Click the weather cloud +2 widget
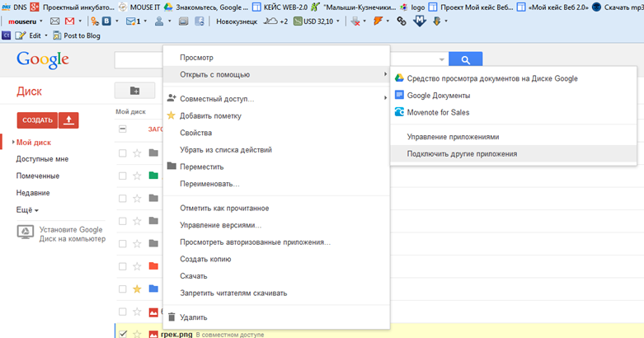Viewport: 644px width, 338px height. coord(275,21)
